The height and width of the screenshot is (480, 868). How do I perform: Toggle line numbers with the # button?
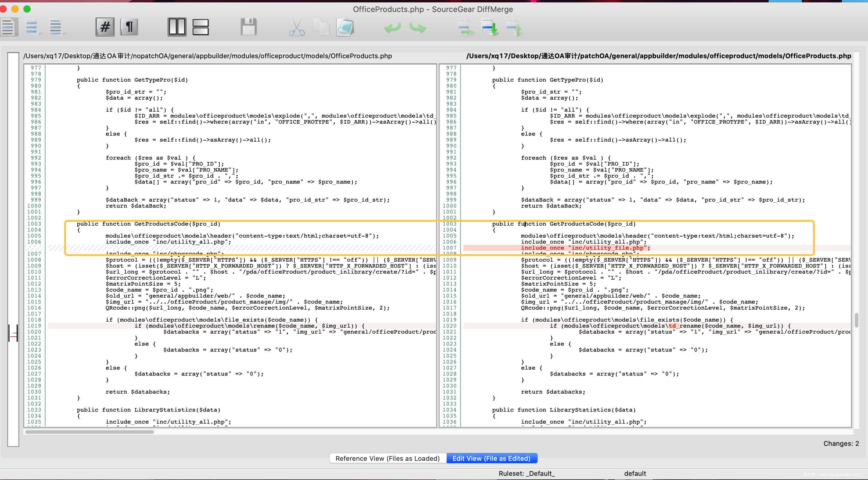click(105, 27)
